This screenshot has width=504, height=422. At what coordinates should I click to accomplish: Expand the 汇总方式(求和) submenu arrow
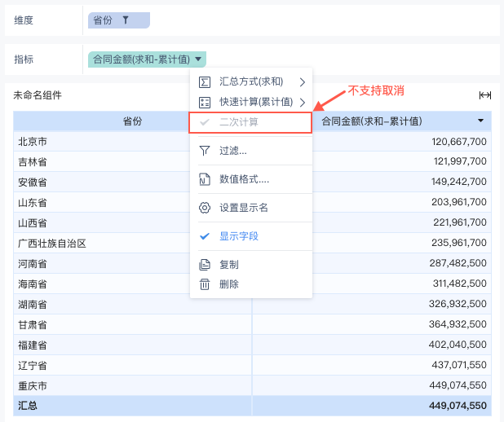pyautogui.click(x=303, y=81)
